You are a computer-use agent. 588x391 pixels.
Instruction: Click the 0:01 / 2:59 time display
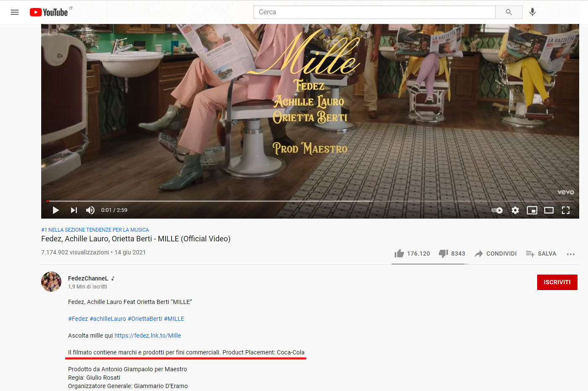coord(114,210)
